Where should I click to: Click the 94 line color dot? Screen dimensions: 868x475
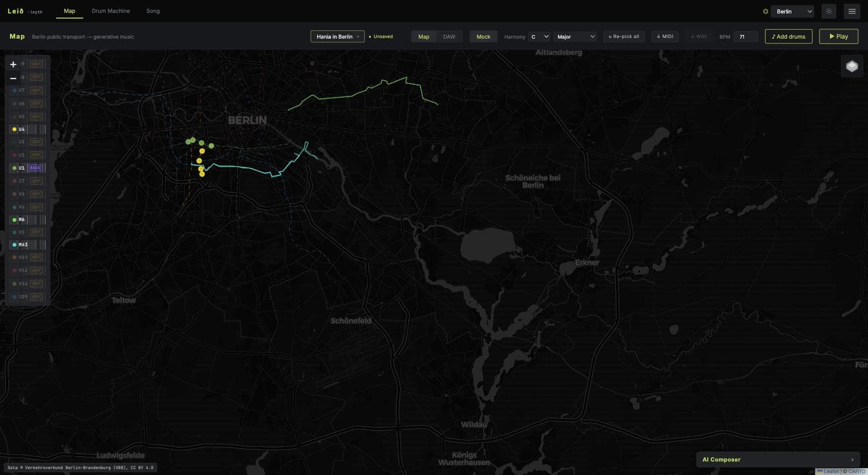[15, 207]
